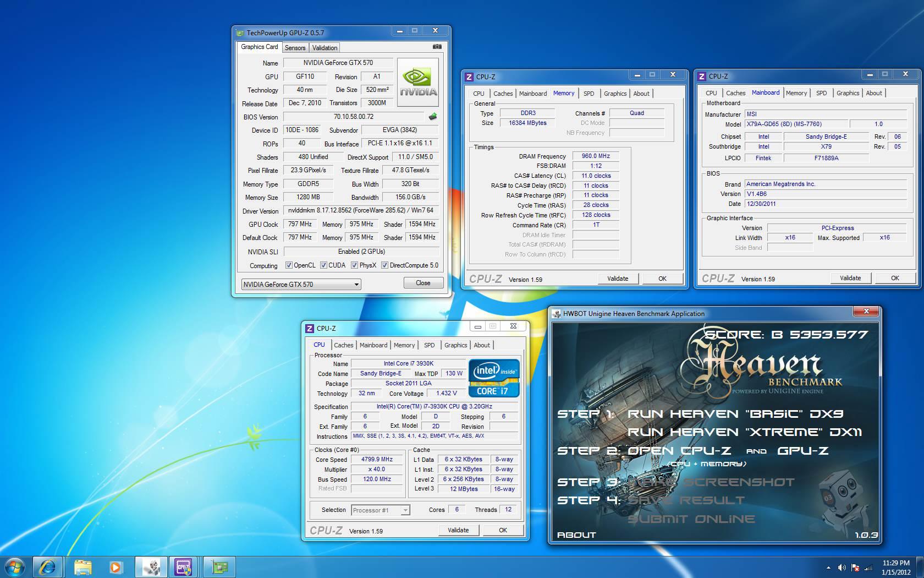Toggle the DirectCompute 5.0 checkbox
Screen dimensions: 924x578
pyautogui.click(x=384, y=265)
